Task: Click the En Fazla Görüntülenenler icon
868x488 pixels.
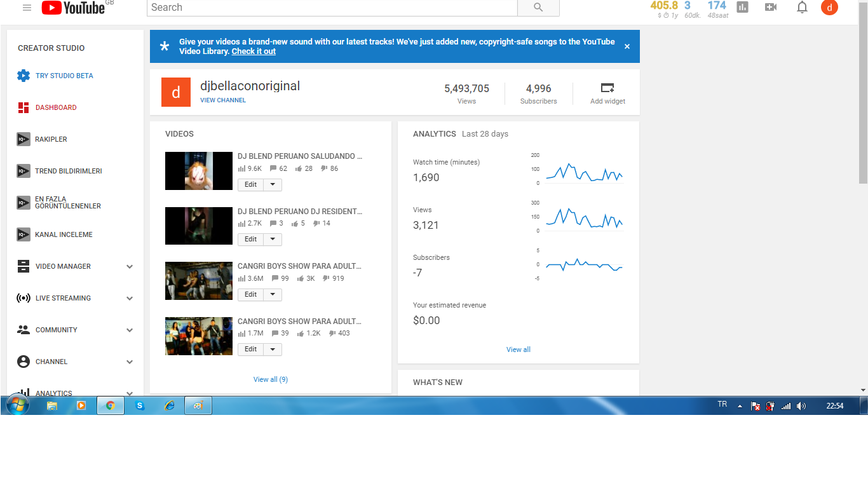Action: click(x=24, y=203)
